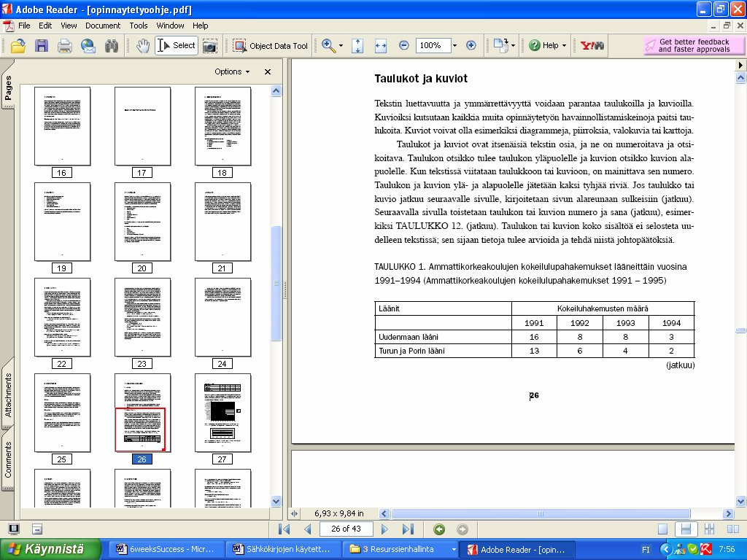Click the document horizontal scrollbar thumb
The image size is (747, 560).
tap(541, 514)
